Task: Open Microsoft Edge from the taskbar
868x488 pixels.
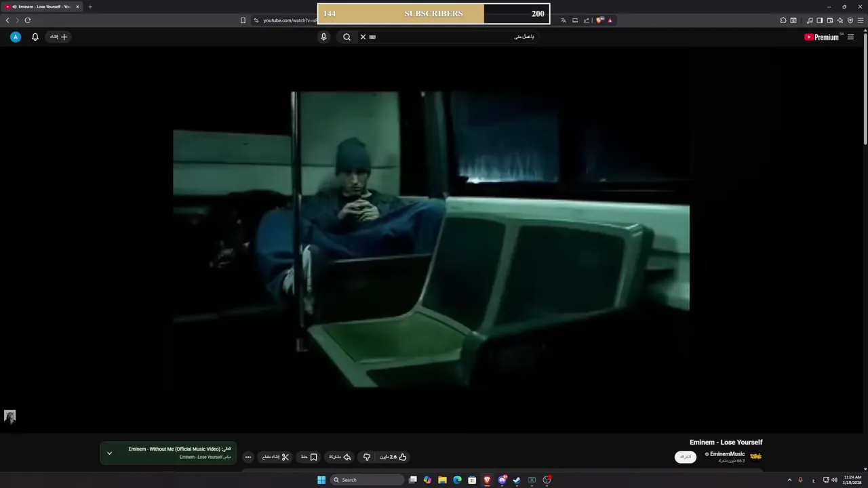Action: 457,480
